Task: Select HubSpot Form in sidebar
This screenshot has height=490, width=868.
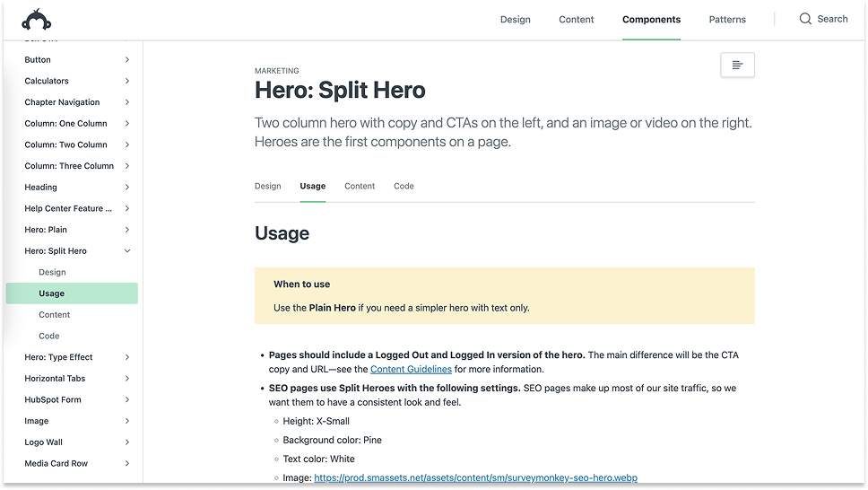Action: pos(53,399)
